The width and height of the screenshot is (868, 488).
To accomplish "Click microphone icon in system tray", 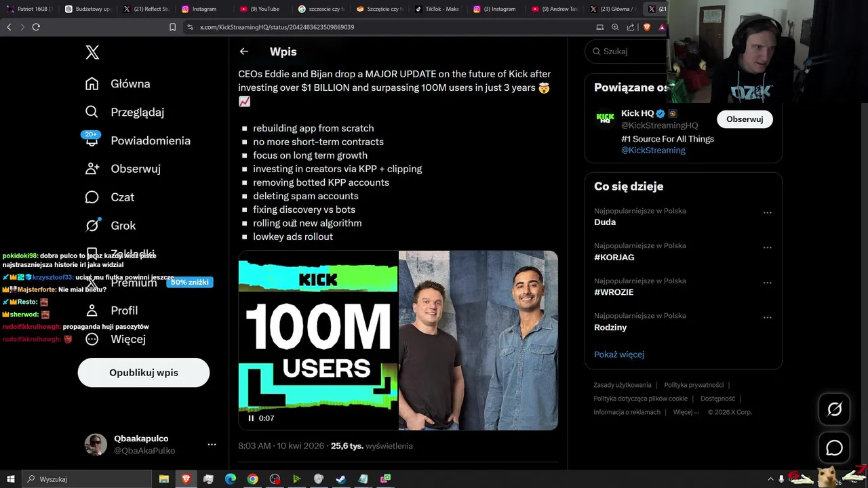I will point(781,479).
